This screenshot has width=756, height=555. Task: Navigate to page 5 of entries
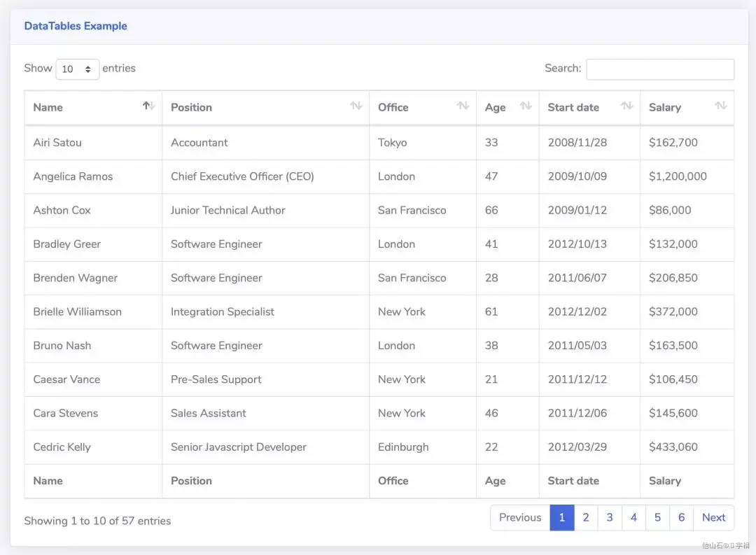(657, 518)
